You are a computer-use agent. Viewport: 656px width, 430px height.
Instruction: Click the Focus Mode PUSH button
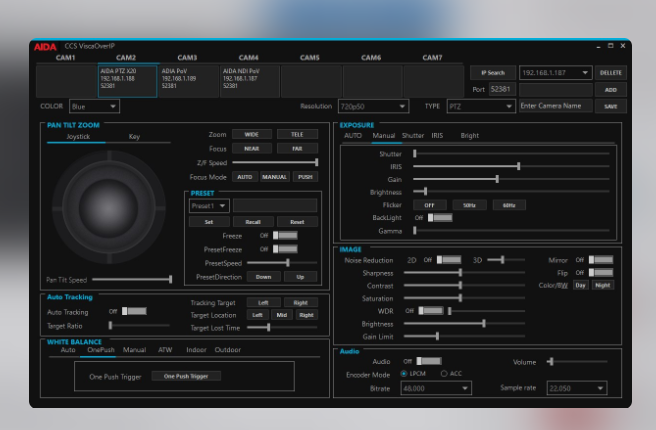[x=305, y=177]
